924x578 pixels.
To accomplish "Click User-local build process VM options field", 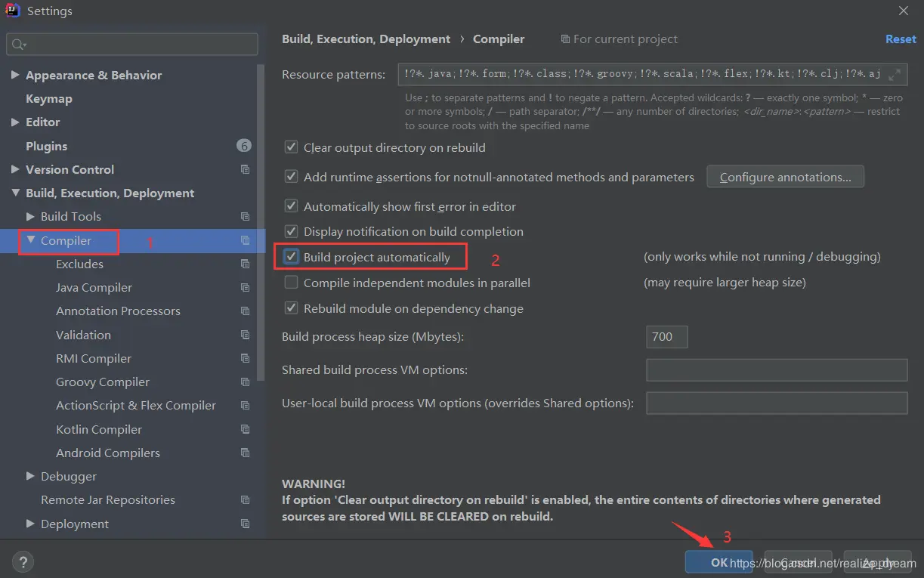I will 777,403.
